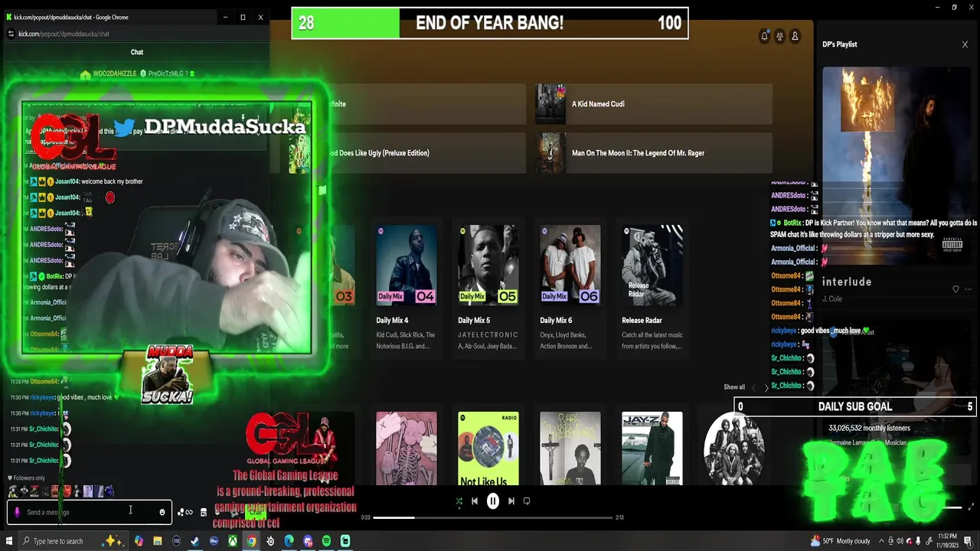This screenshot has height=551, width=980.
Task: Click the BotRix Kick Partner message
Action: coord(874,228)
